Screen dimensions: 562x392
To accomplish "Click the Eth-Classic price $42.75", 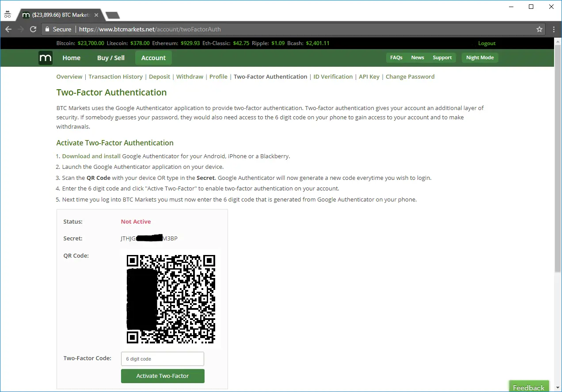I will pos(241,43).
